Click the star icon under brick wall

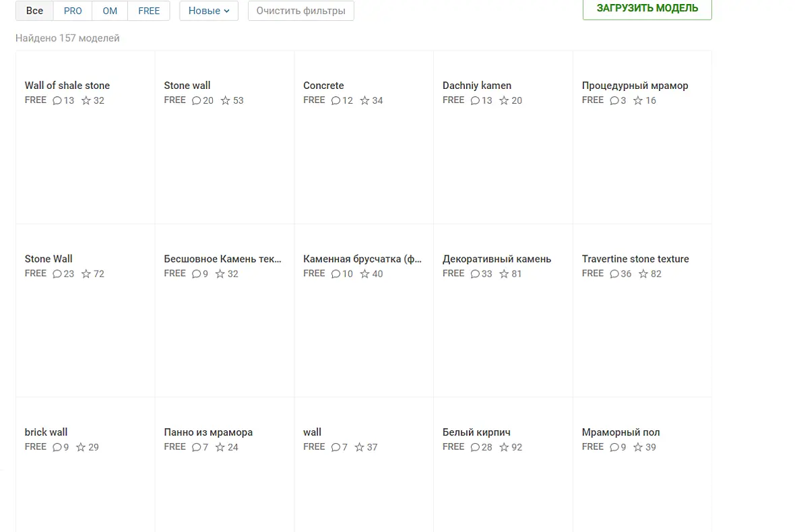click(81, 447)
